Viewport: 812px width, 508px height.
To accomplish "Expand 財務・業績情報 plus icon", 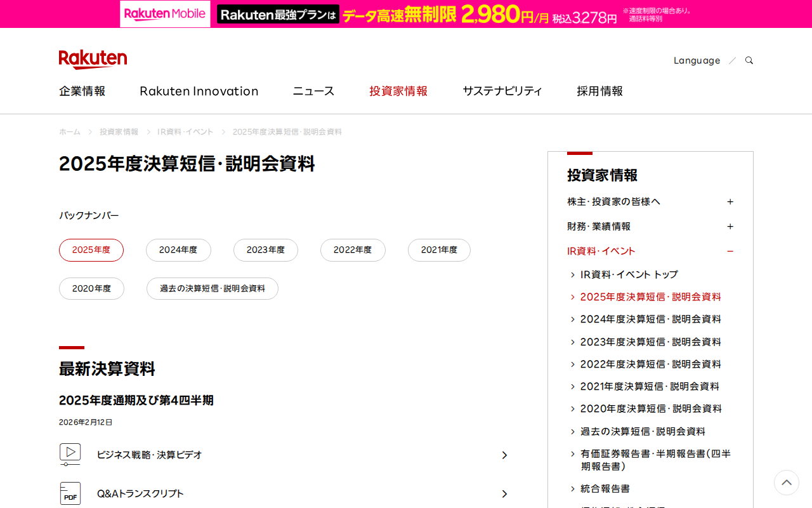I will coord(730,226).
